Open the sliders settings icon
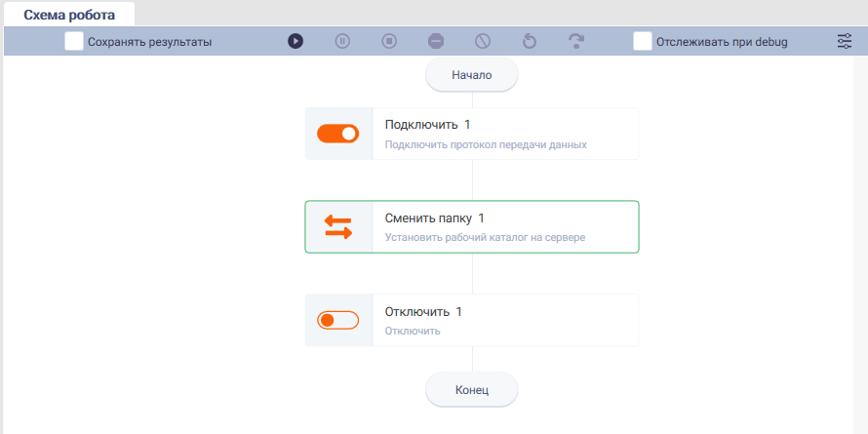 click(x=845, y=41)
